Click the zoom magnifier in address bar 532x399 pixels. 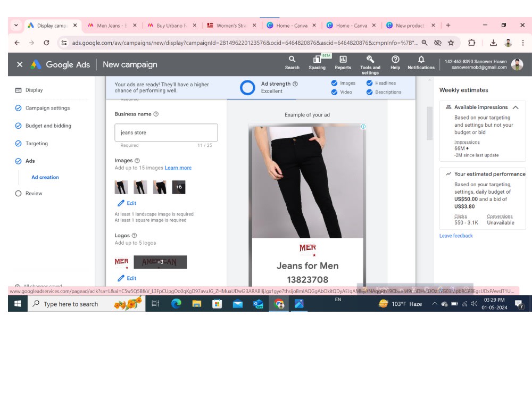tap(425, 43)
